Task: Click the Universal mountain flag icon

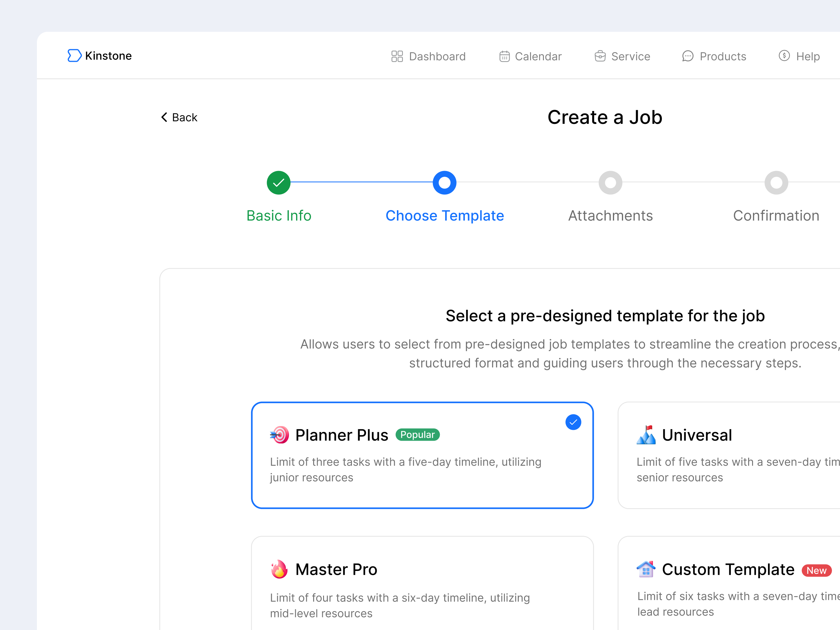Action: point(646,435)
